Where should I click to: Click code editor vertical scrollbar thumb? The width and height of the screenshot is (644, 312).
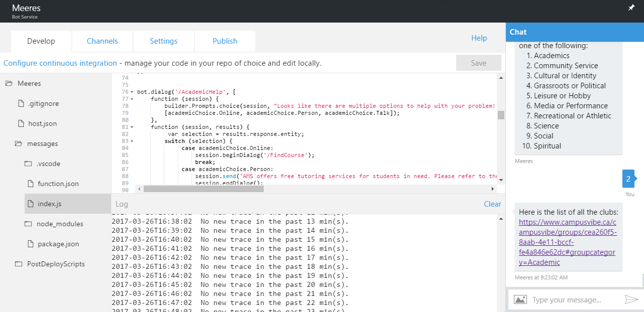pyautogui.click(x=501, y=115)
